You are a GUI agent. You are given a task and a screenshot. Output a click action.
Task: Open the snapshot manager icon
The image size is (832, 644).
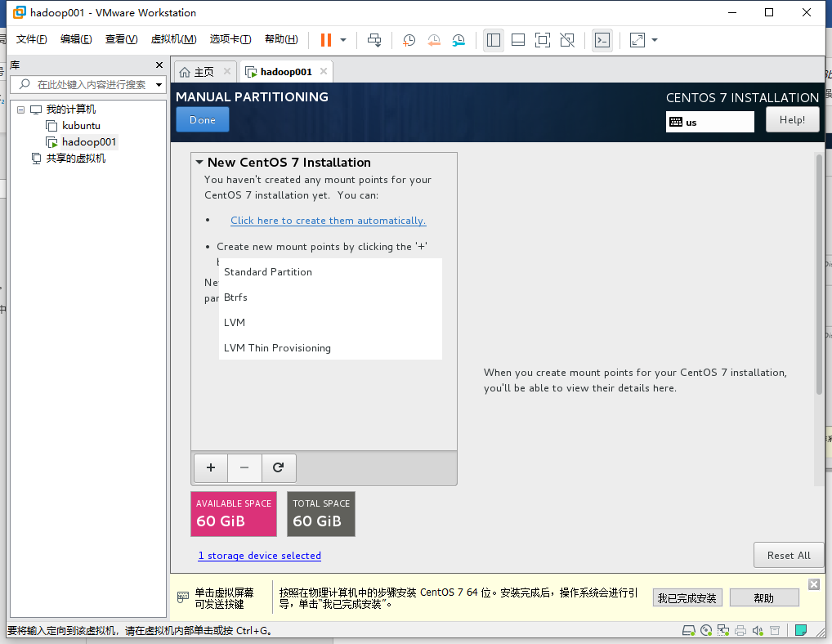pos(458,40)
